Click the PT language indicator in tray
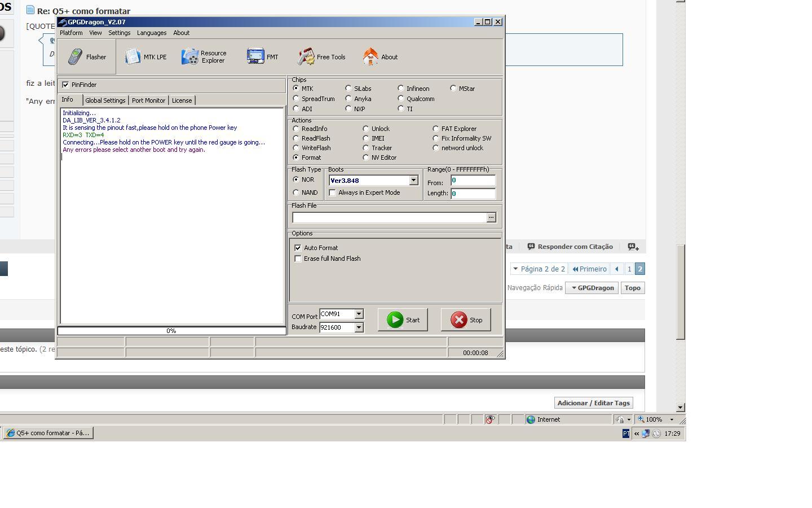Image resolution: width=812 pixels, height=508 pixels. [625, 433]
